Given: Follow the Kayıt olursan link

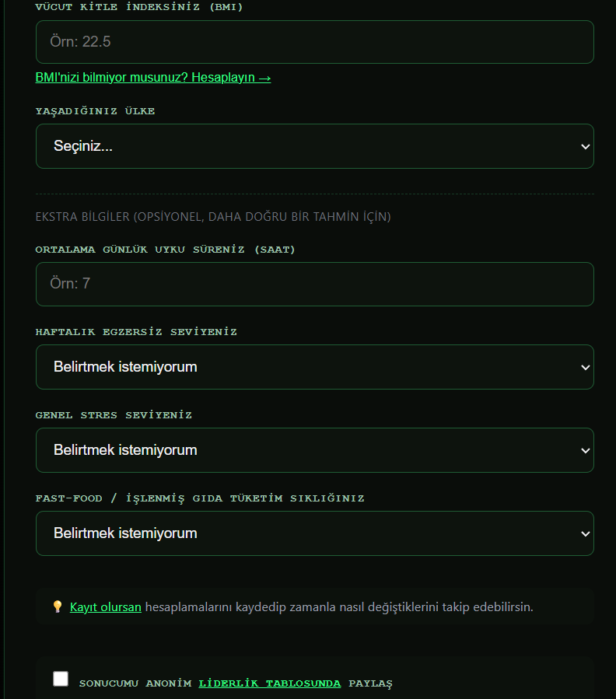Looking at the screenshot, I should point(105,607).
